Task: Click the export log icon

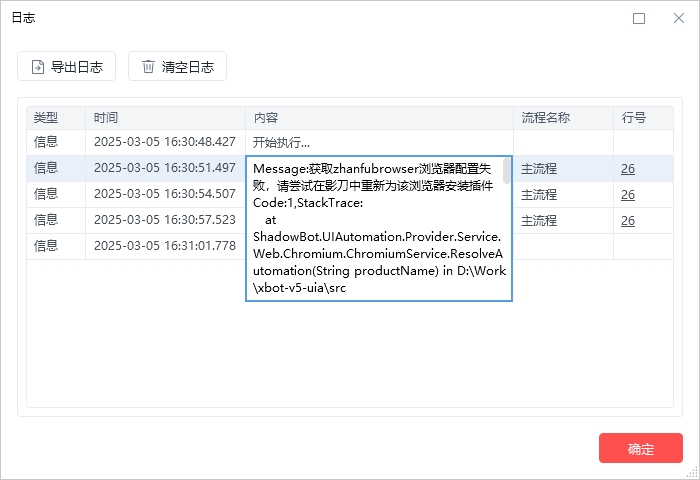Action: point(38,67)
